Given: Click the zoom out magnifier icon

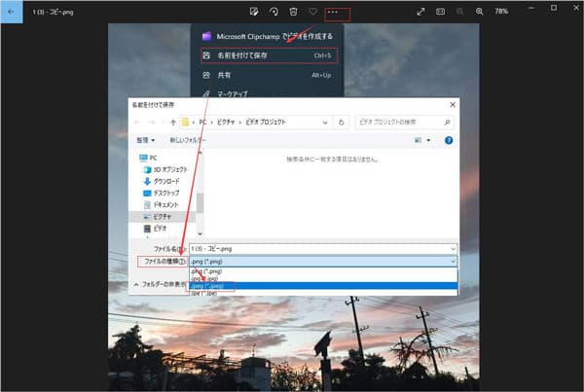Looking at the screenshot, I should (459, 11).
